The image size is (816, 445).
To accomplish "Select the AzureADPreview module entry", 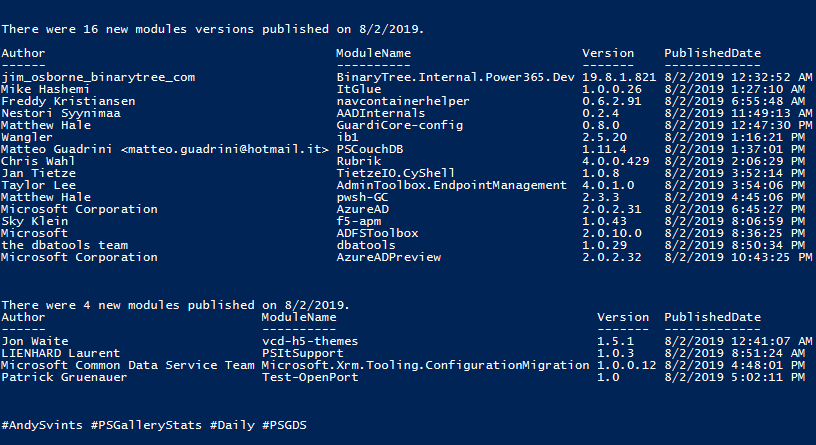I will (x=389, y=257).
